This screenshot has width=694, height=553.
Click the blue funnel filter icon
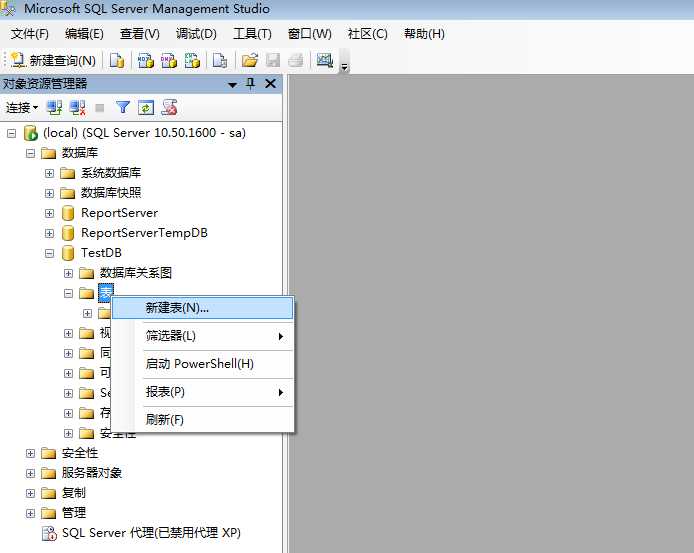click(123, 108)
